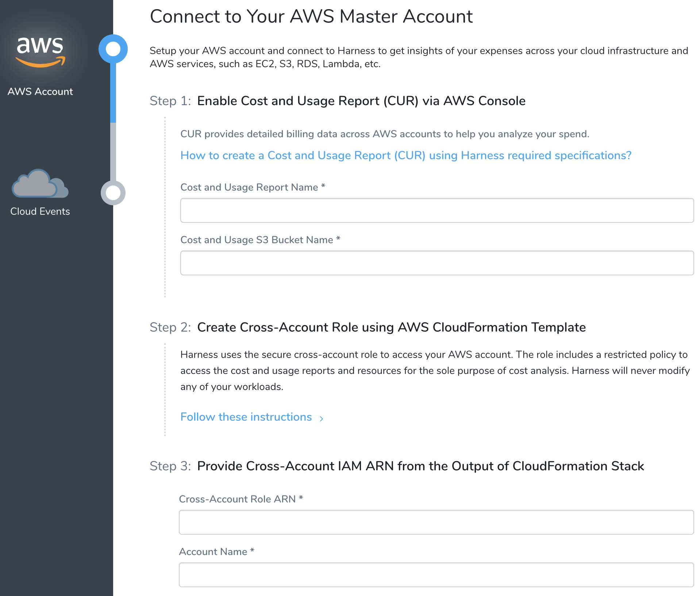The image size is (700, 596).
Task: Open the Follow these instructions link
Action: pyautogui.click(x=246, y=417)
